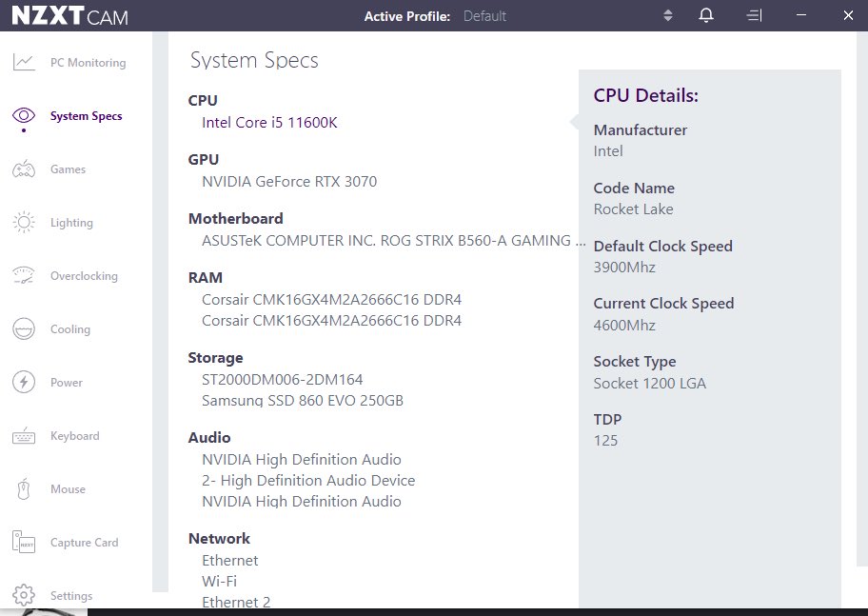Select first NVIDIA High Definition Audio entry
868x616 pixels.
(302, 460)
